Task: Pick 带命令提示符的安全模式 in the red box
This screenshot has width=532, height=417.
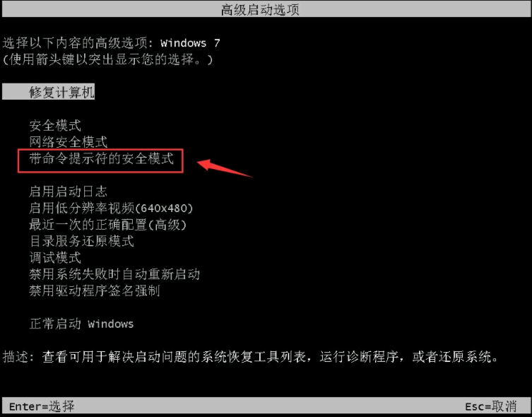Action: [101, 158]
